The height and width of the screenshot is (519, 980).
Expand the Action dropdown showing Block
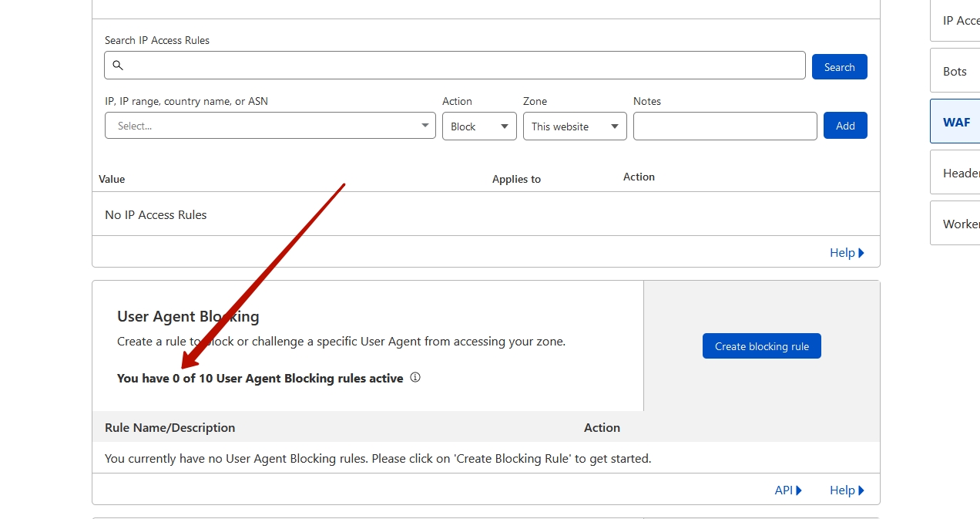tap(478, 126)
